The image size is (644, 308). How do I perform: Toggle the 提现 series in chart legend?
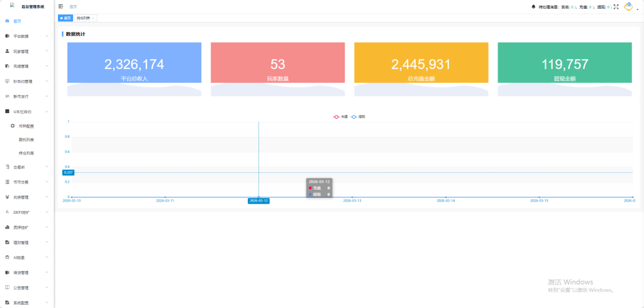coord(358,117)
